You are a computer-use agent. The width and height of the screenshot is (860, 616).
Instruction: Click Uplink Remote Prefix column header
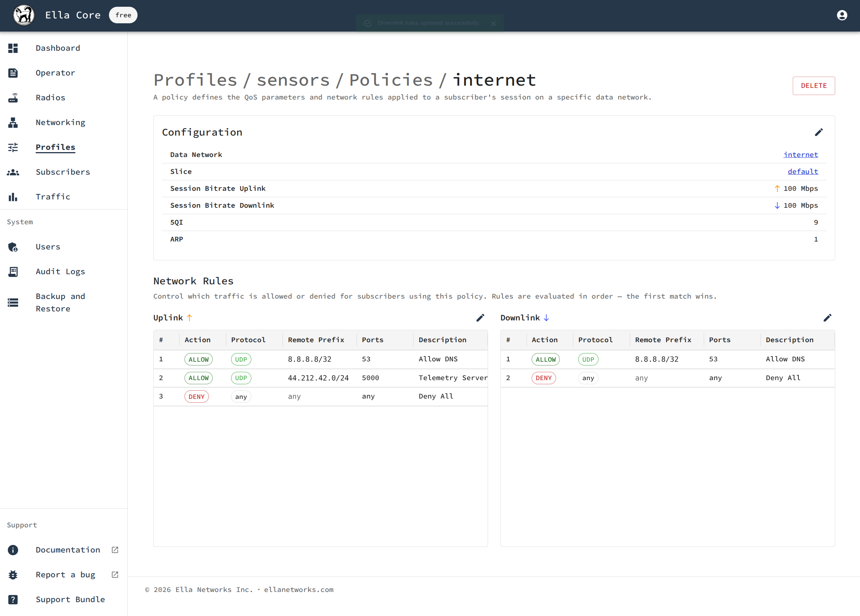316,340
